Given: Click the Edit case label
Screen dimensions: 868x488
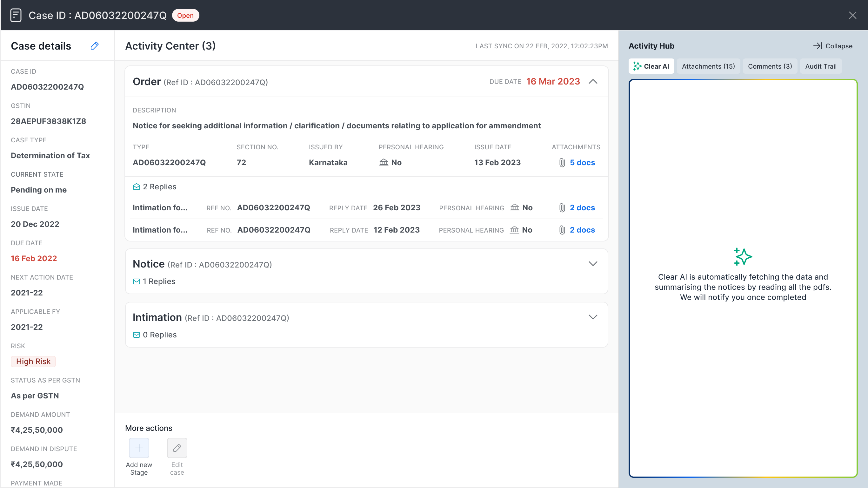Looking at the screenshot, I should click(x=177, y=468).
